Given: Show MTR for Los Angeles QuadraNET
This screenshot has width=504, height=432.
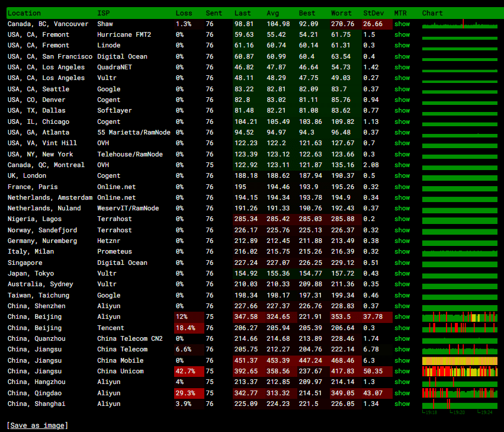Looking at the screenshot, I should [x=402, y=67].
